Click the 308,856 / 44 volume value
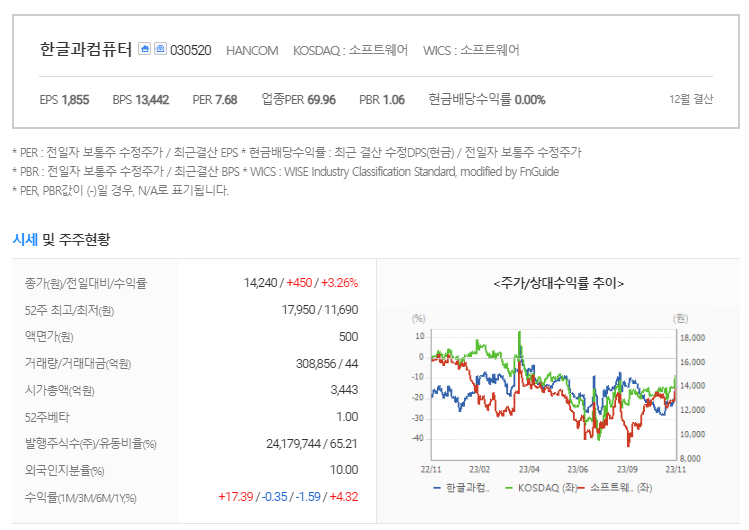The image size is (749, 530). (x=327, y=363)
